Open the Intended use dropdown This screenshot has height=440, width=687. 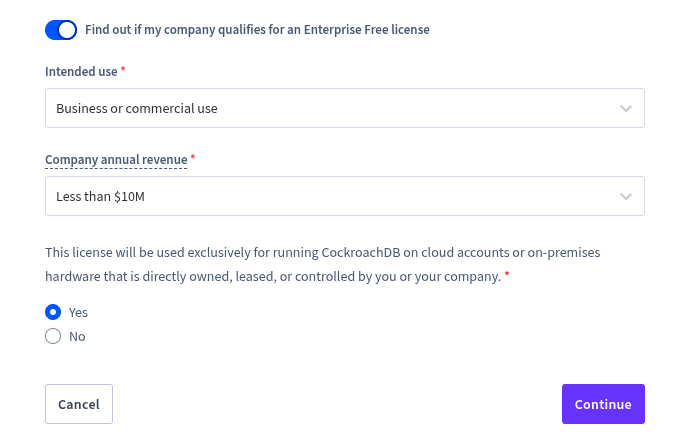[345, 108]
